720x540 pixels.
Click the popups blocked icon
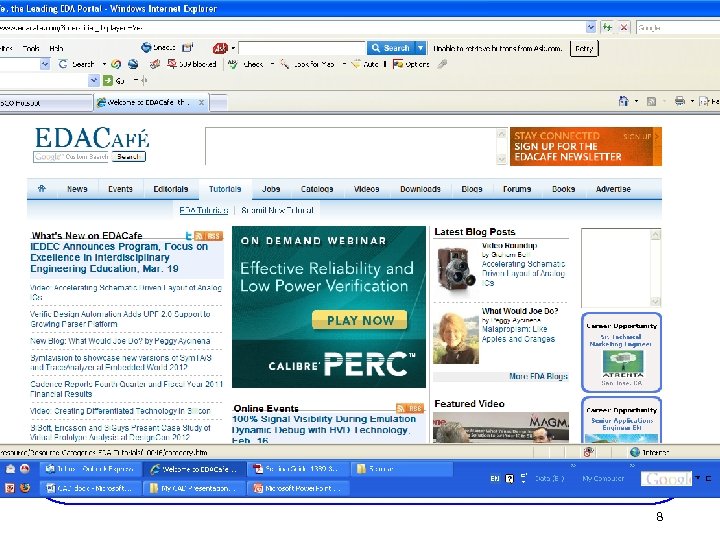click(x=172, y=64)
